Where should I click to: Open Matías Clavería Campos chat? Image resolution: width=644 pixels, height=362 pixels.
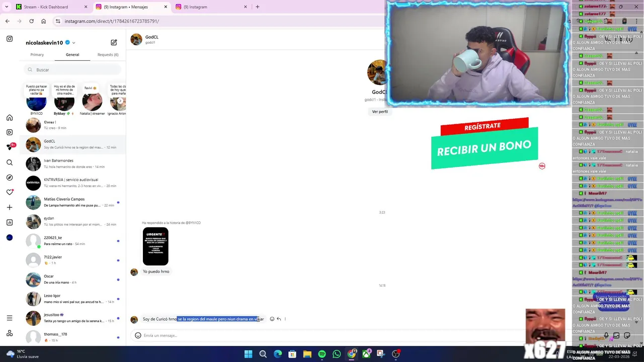pos(72,202)
